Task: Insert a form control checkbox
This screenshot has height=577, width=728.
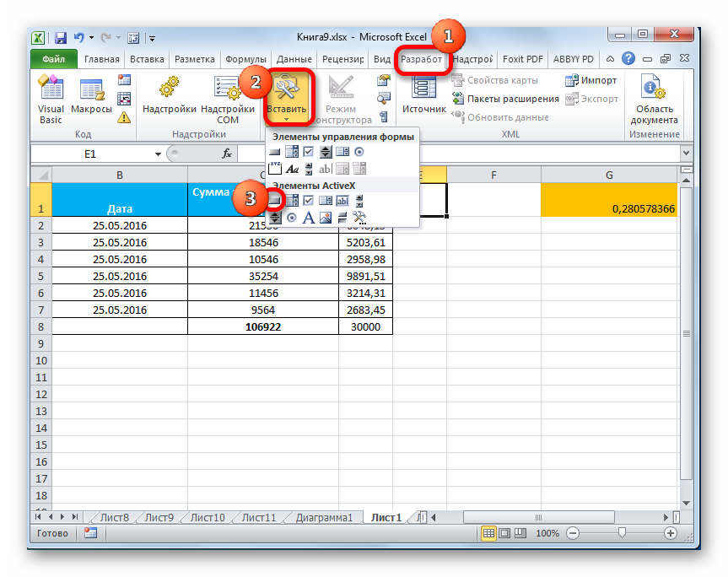Action: pyautogui.click(x=309, y=152)
